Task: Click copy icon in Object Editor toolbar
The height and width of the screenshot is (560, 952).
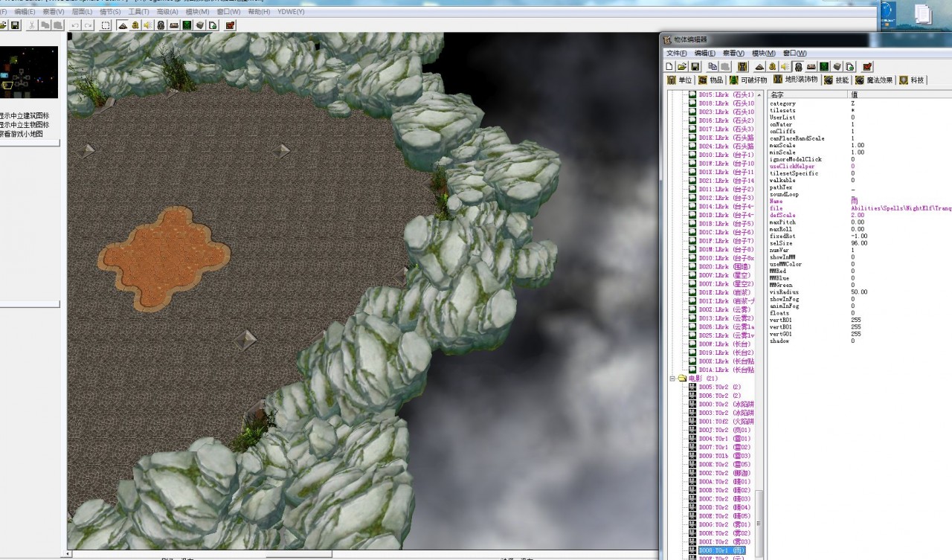Action: click(x=713, y=67)
